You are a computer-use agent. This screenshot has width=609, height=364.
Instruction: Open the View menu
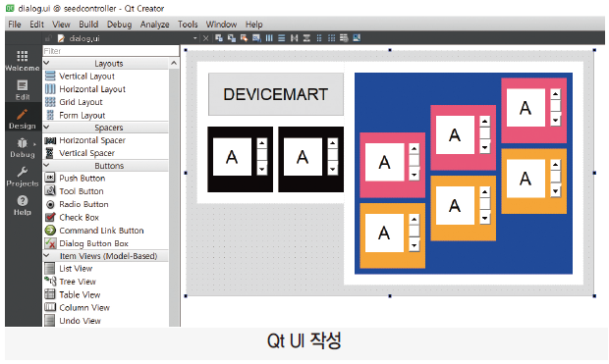click(61, 25)
